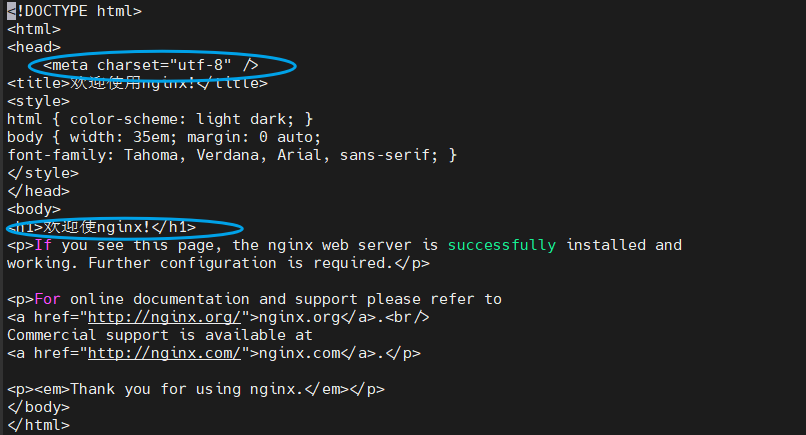
Task: Click the font-family Tahoma line
Action: pos(232,155)
